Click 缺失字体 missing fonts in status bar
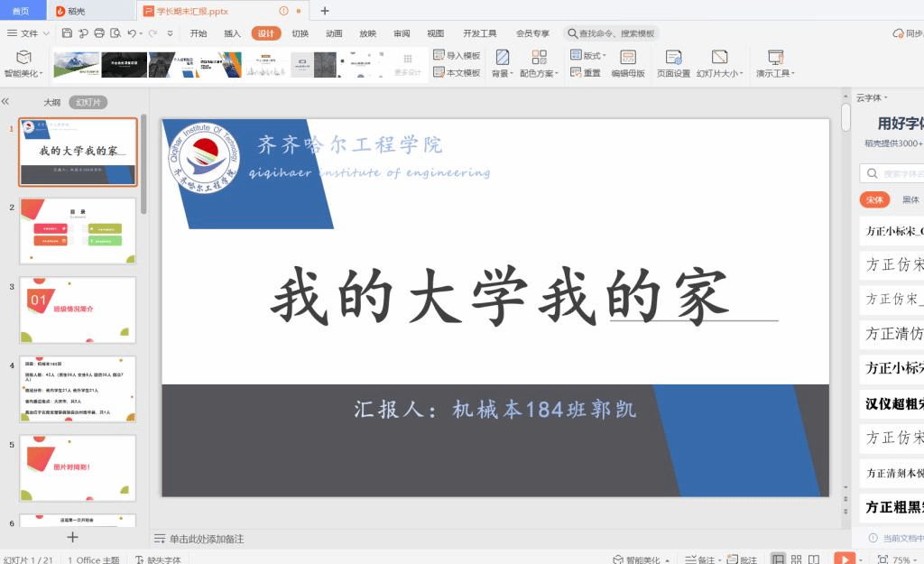The width and height of the screenshot is (924, 564). [x=158, y=559]
